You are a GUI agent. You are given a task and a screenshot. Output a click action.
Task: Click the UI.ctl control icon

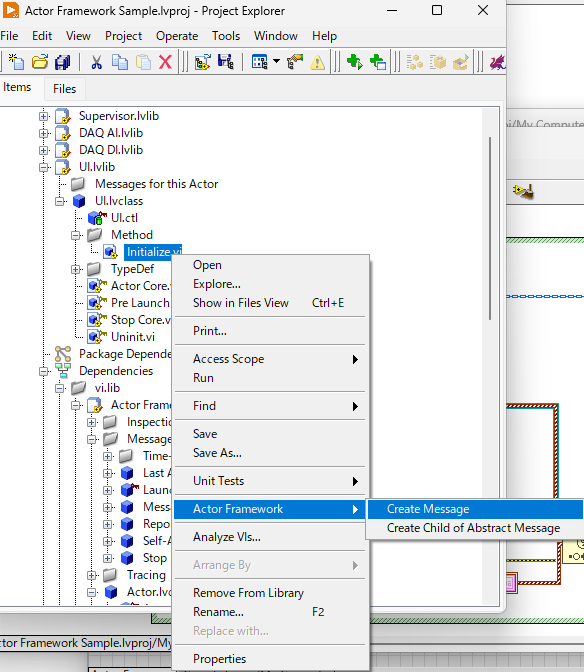(97, 218)
